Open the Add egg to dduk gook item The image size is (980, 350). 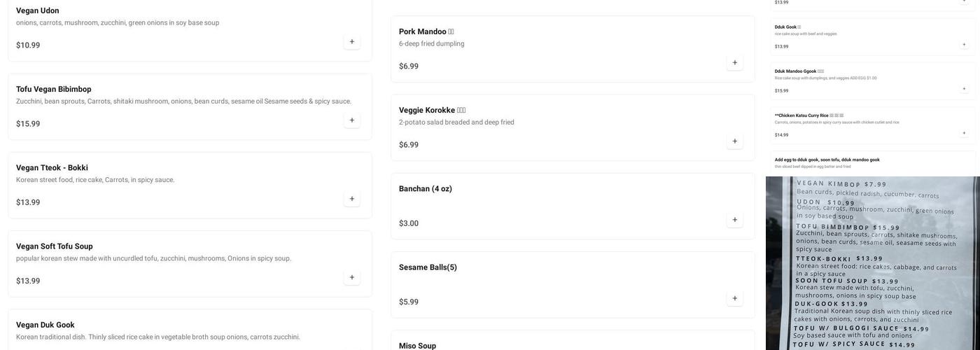(827, 160)
